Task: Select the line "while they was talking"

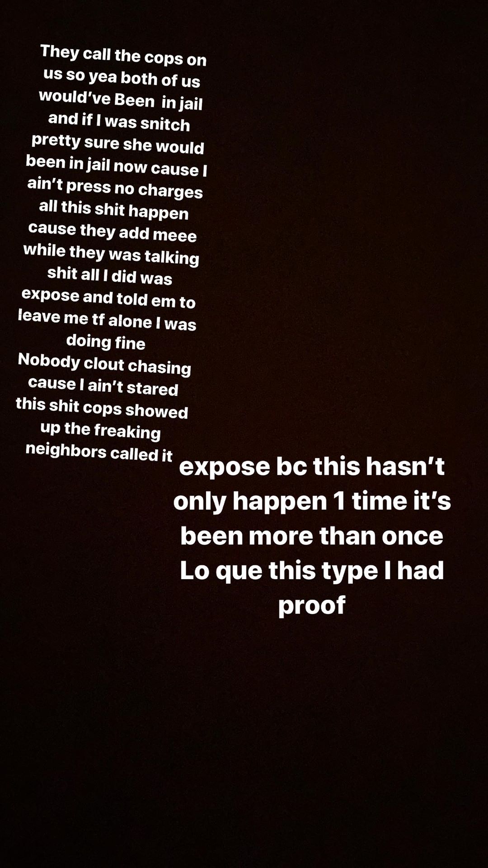Action: pyautogui.click(x=111, y=255)
